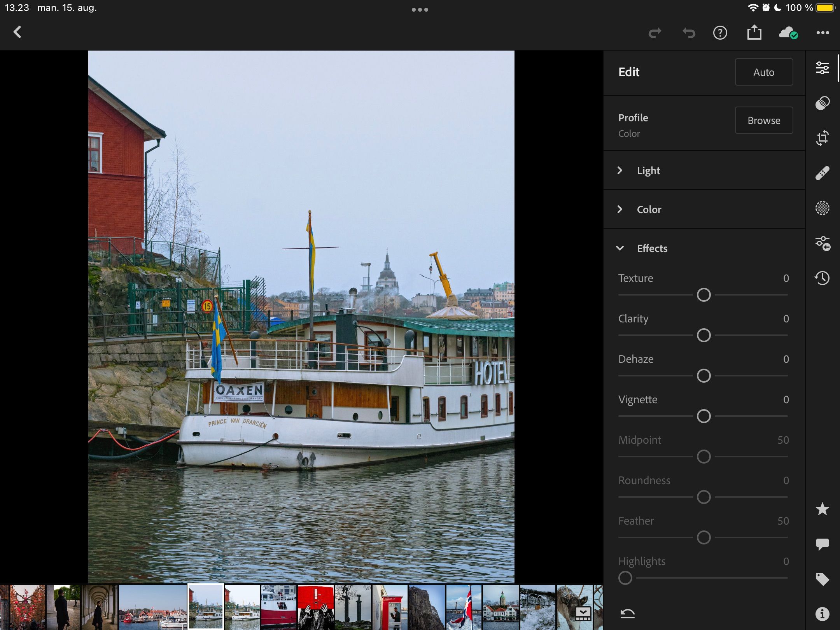
Task: Collapse the Effects section
Action: 704,248
